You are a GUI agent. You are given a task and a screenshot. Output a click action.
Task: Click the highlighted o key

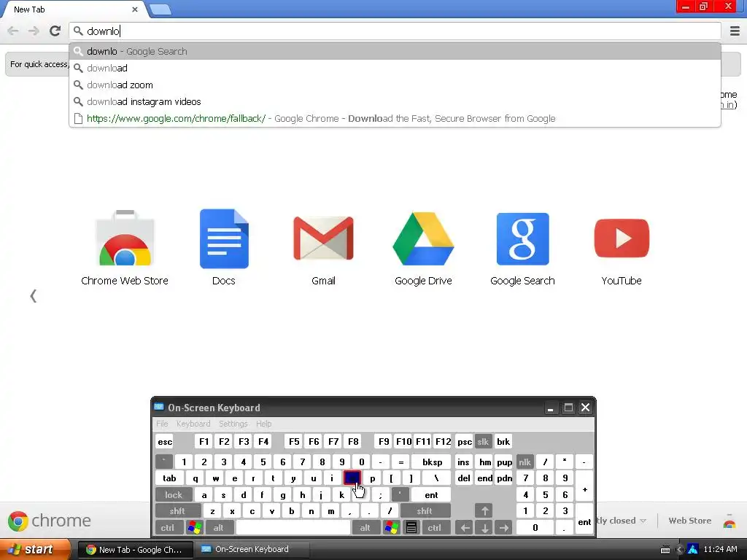click(x=352, y=478)
